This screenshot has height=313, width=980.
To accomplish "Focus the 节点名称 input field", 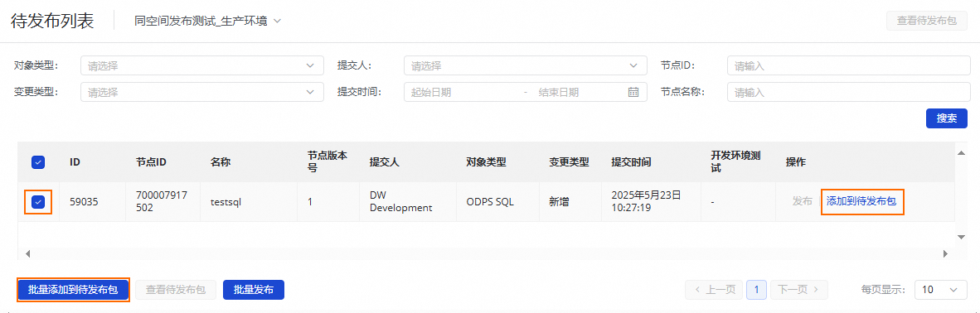I will (849, 93).
